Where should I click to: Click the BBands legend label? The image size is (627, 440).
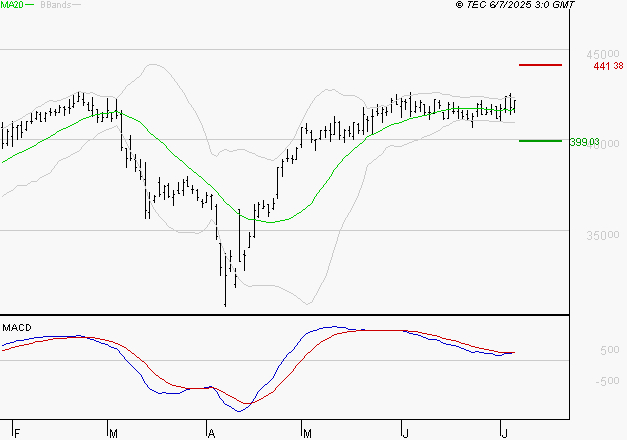pos(56,5)
